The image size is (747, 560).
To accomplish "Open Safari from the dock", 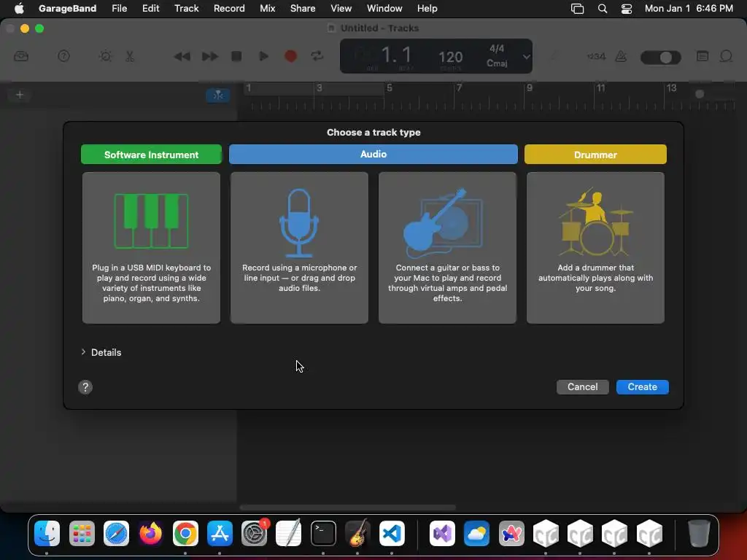I will point(116,533).
